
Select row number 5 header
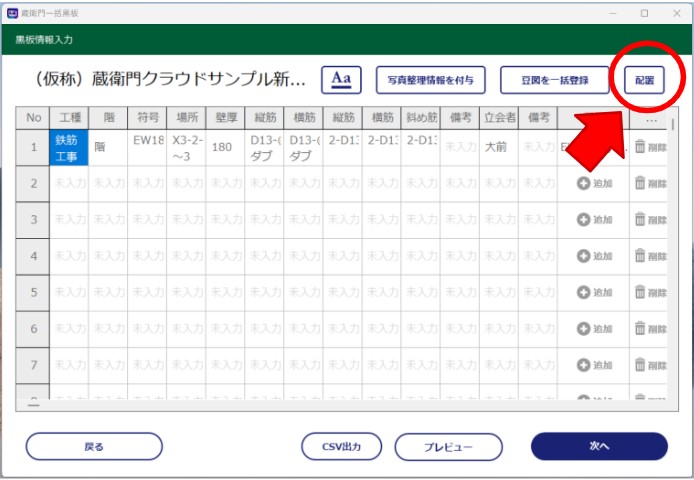[x=33, y=293]
